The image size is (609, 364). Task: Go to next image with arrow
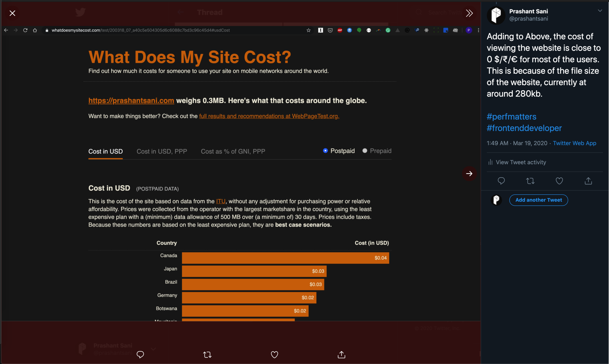469,174
